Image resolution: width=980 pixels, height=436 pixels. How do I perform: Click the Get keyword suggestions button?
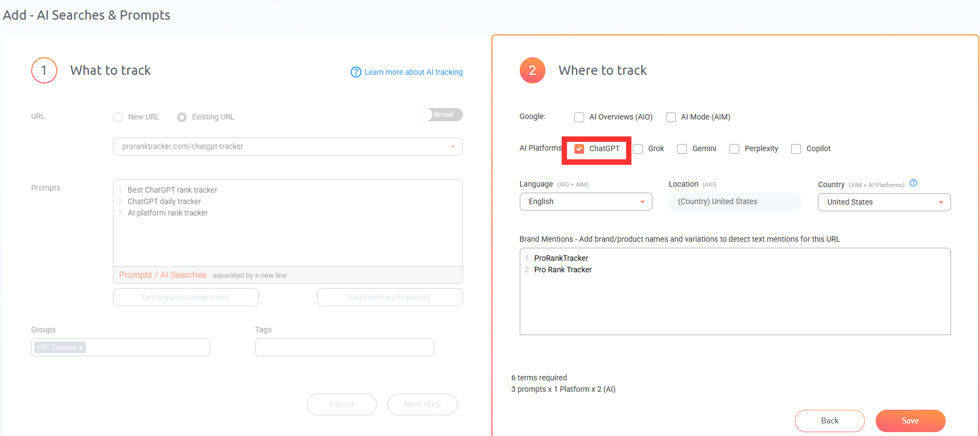[x=186, y=297]
